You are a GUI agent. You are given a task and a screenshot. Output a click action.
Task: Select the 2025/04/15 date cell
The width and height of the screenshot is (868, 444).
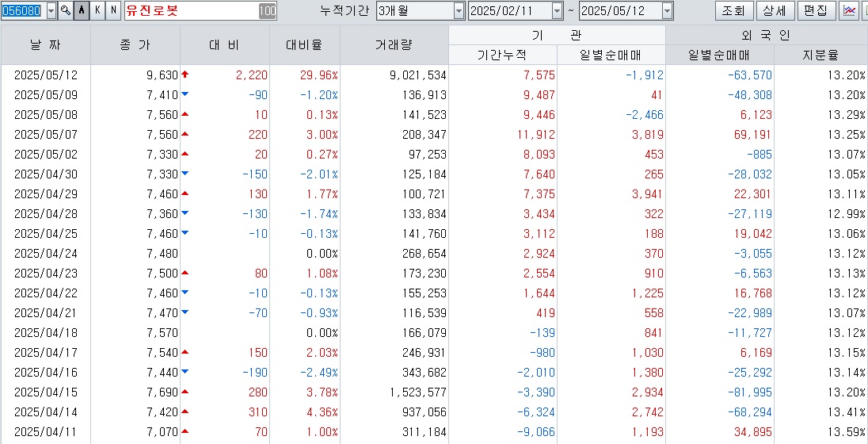pos(46,392)
